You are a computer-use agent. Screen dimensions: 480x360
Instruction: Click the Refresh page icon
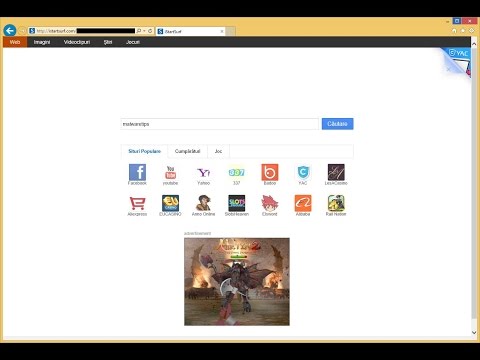point(150,31)
